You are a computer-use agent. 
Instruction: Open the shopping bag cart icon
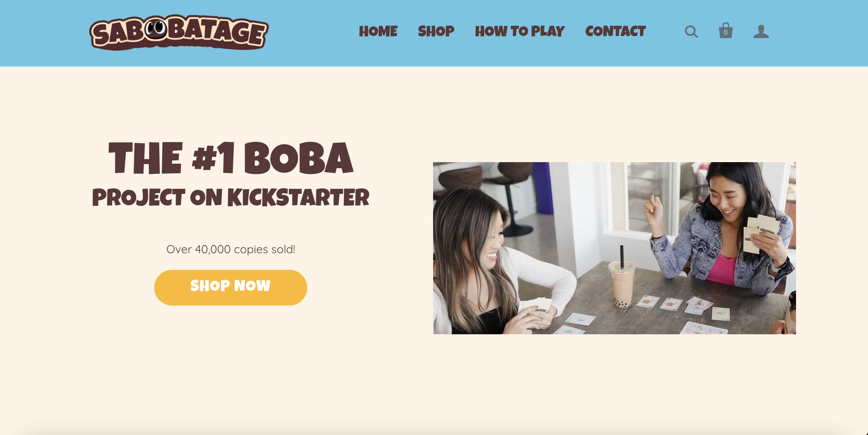tap(726, 31)
